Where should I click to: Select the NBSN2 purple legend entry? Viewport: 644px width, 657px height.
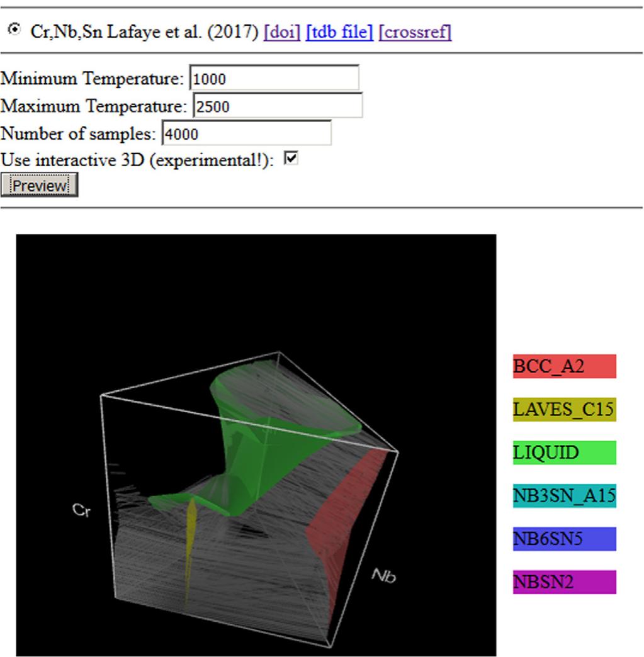[565, 581]
